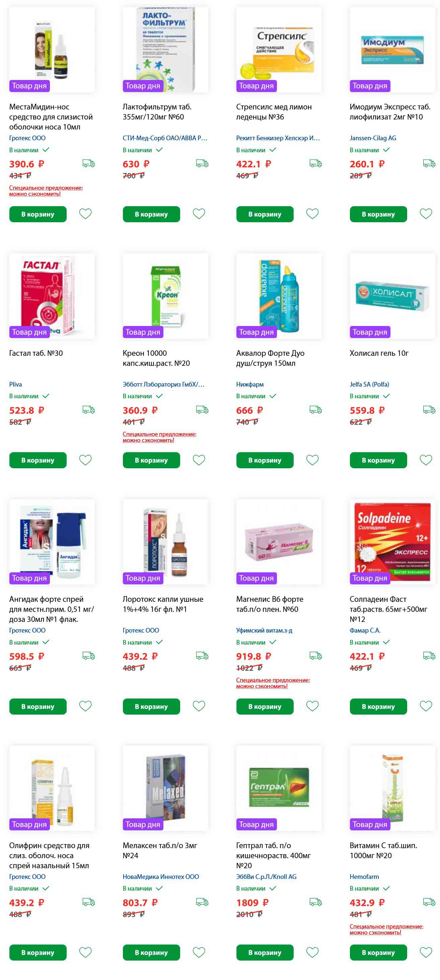This screenshot has width=440, height=980.
Task: Open the Solpadeine product image
Action: pyautogui.click(x=392, y=542)
